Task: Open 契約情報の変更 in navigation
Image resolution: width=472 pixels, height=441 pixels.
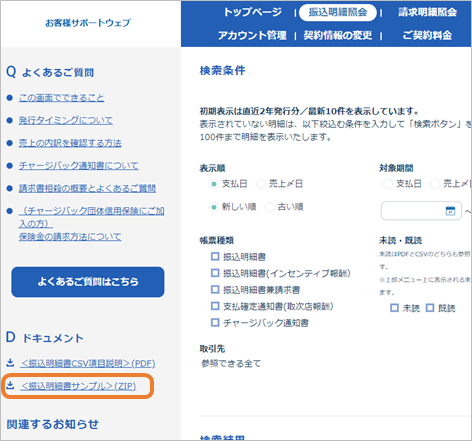Action: (338, 35)
